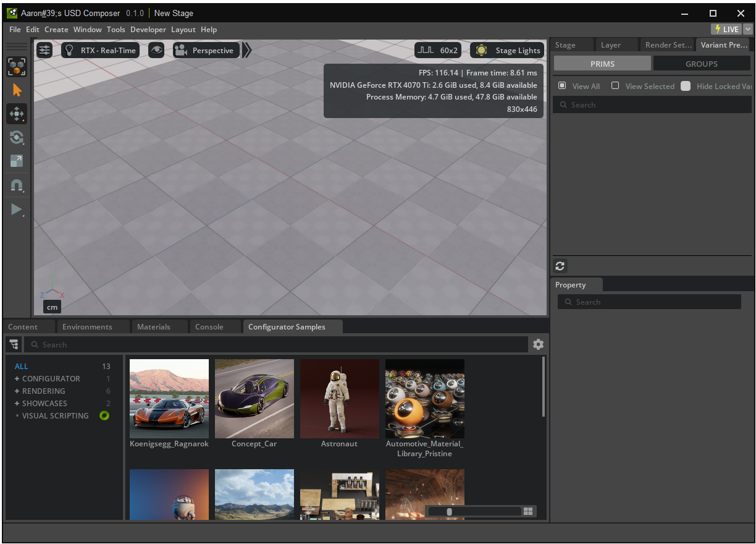The image size is (756, 544).
Task: Click the GROUPS button
Action: (x=702, y=63)
